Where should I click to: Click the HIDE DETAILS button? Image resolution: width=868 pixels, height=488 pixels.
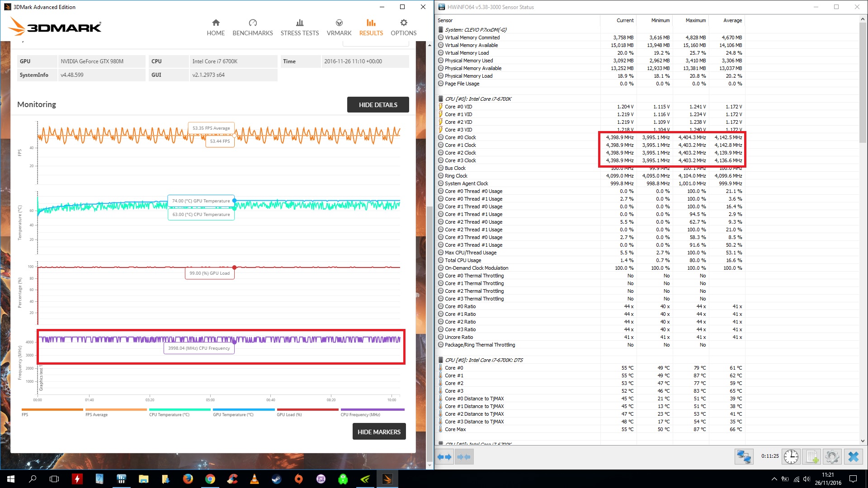[378, 104]
